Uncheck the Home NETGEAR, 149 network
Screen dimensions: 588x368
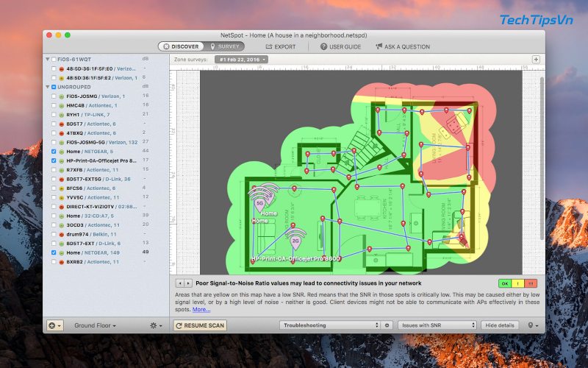tap(54, 252)
